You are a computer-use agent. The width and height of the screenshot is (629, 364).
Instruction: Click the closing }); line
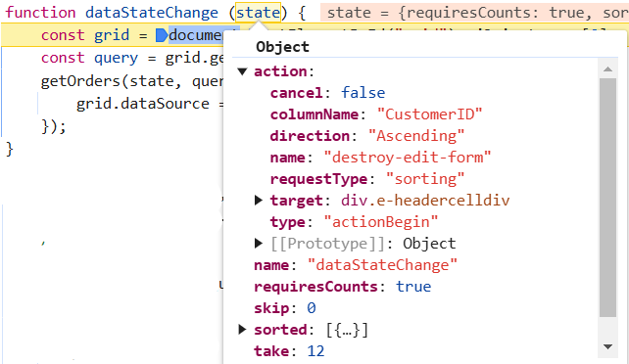[53, 127]
